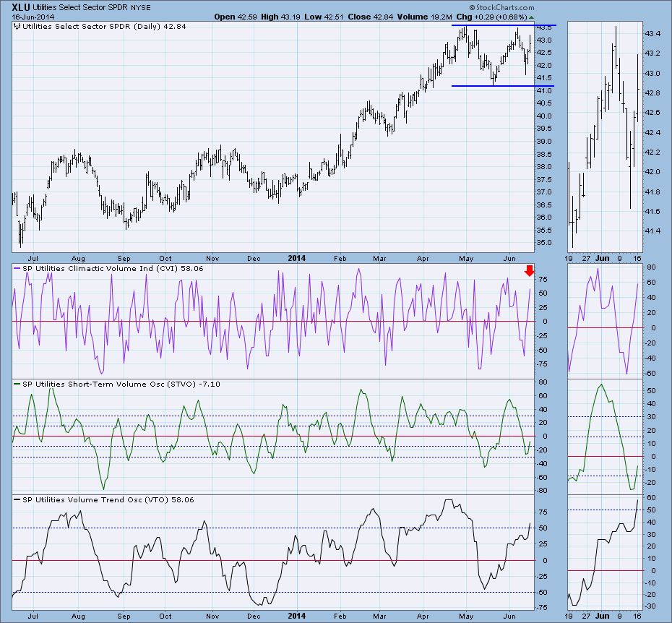Click the red zero line on the CVI panel
This screenshot has height=623, width=672.
[x=273, y=321]
